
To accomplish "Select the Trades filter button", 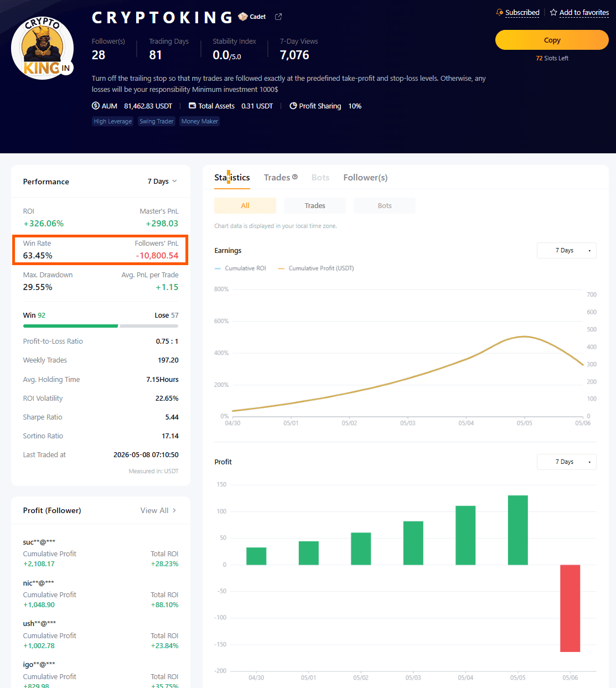I will [315, 205].
